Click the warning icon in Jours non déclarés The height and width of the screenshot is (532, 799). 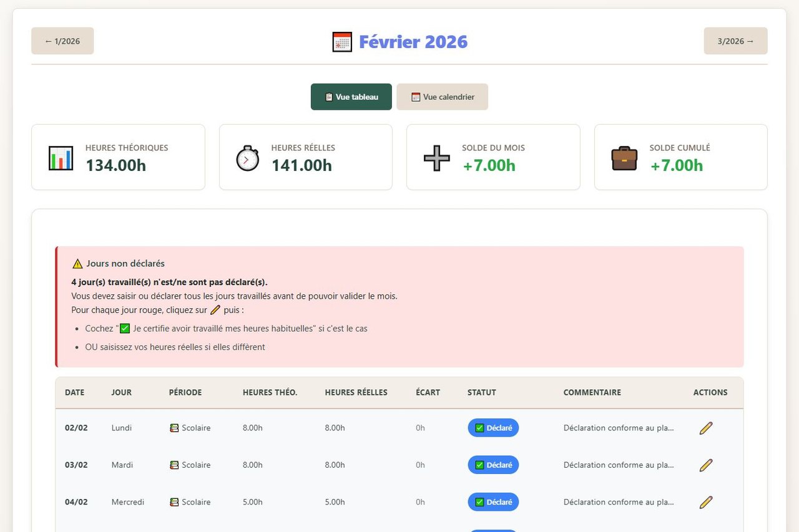77,264
